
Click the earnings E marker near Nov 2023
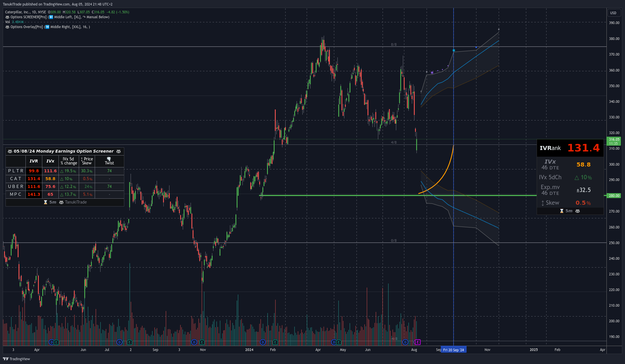point(202,342)
